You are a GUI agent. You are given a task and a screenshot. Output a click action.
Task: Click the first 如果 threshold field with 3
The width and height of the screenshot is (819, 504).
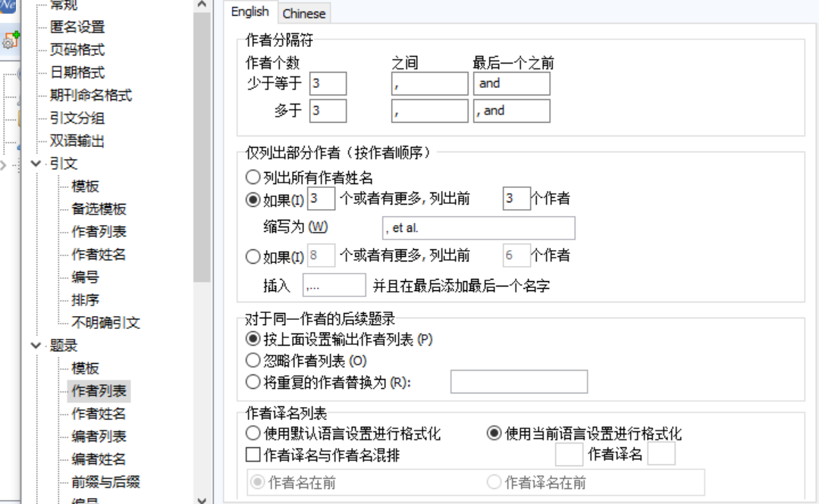pos(322,199)
